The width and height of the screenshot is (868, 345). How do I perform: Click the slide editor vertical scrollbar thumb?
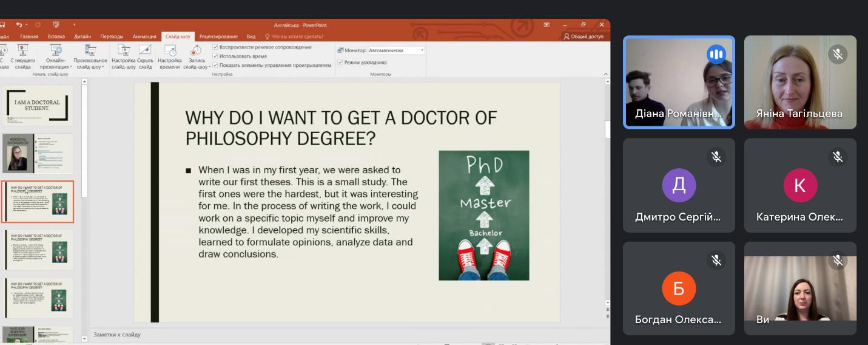pyautogui.click(x=607, y=129)
